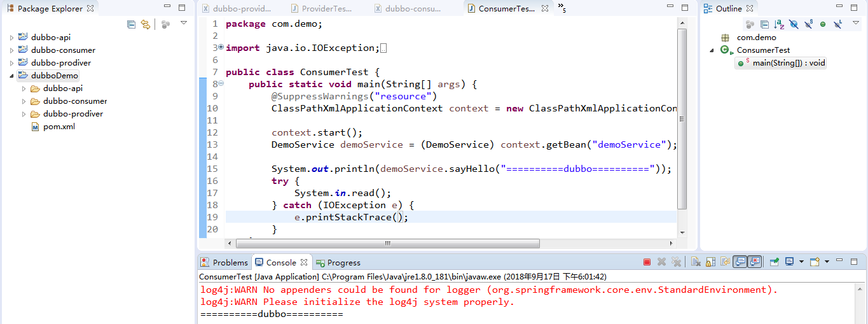
Task: Open the Outline View Menu triangle
Action: (856, 22)
